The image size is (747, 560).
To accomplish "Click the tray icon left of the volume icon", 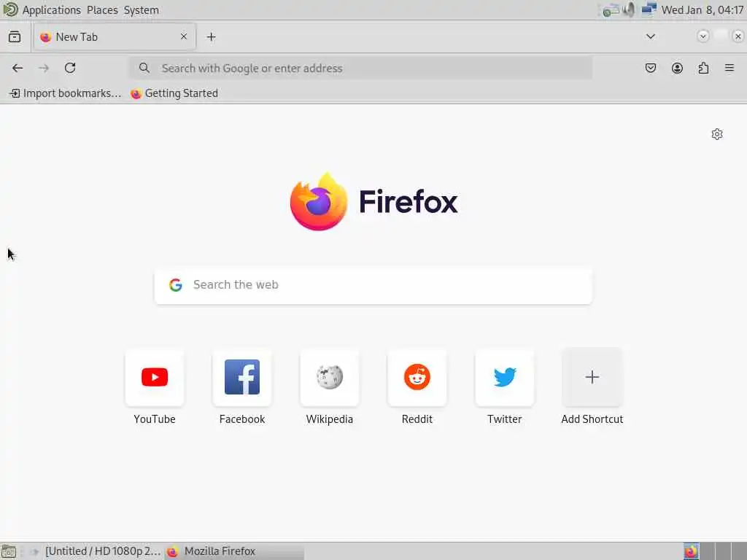I will pyautogui.click(x=611, y=10).
